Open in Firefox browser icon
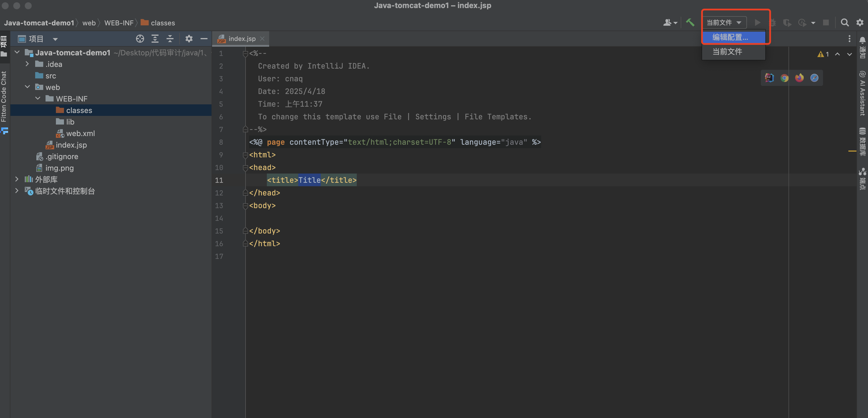Viewport: 868px width, 418px height. click(x=799, y=78)
